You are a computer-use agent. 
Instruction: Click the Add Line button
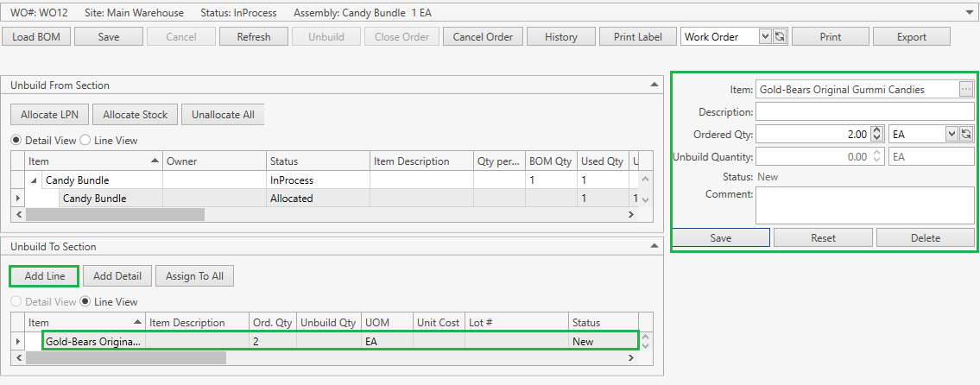[44, 275]
